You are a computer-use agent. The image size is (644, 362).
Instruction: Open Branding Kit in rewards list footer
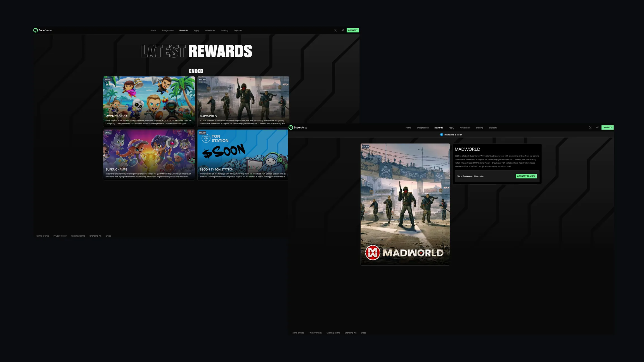click(95, 236)
